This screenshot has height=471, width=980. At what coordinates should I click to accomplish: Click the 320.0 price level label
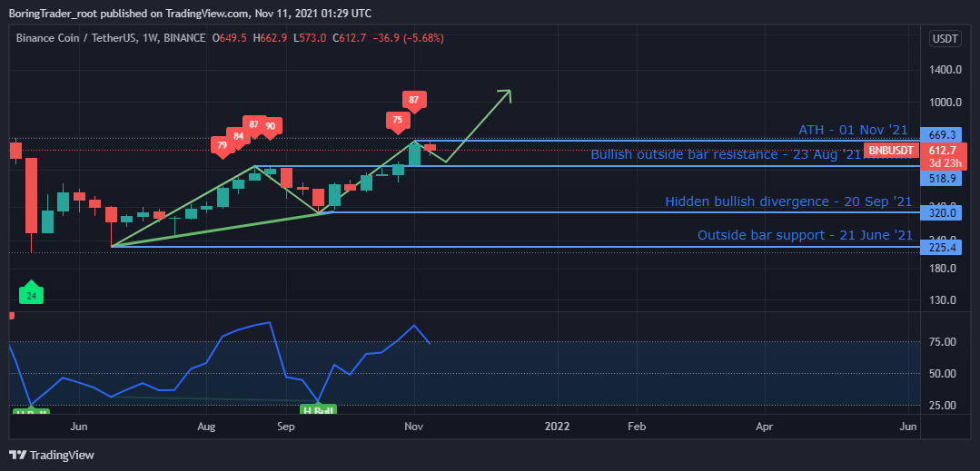point(941,213)
